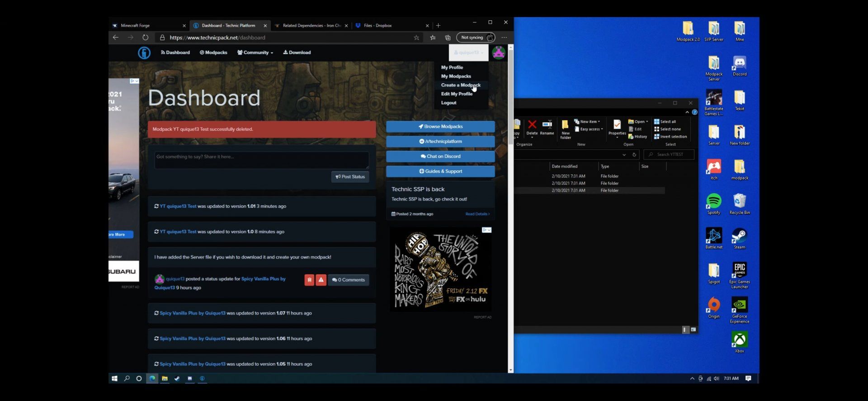
Task: Click the File Explorer icon in the taskbar
Action: (x=165, y=378)
